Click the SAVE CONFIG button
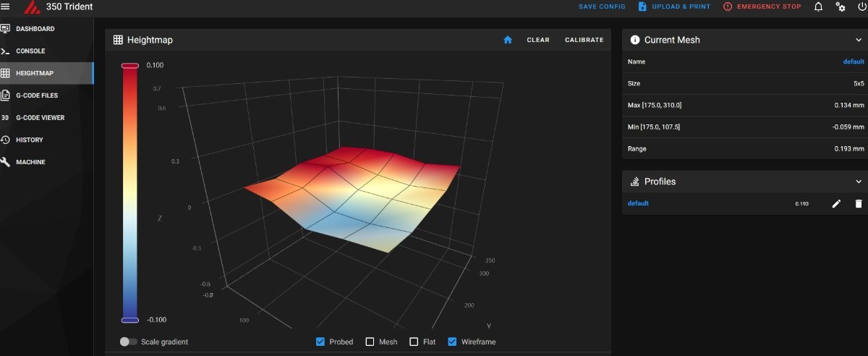The height and width of the screenshot is (356, 868). tap(602, 7)
